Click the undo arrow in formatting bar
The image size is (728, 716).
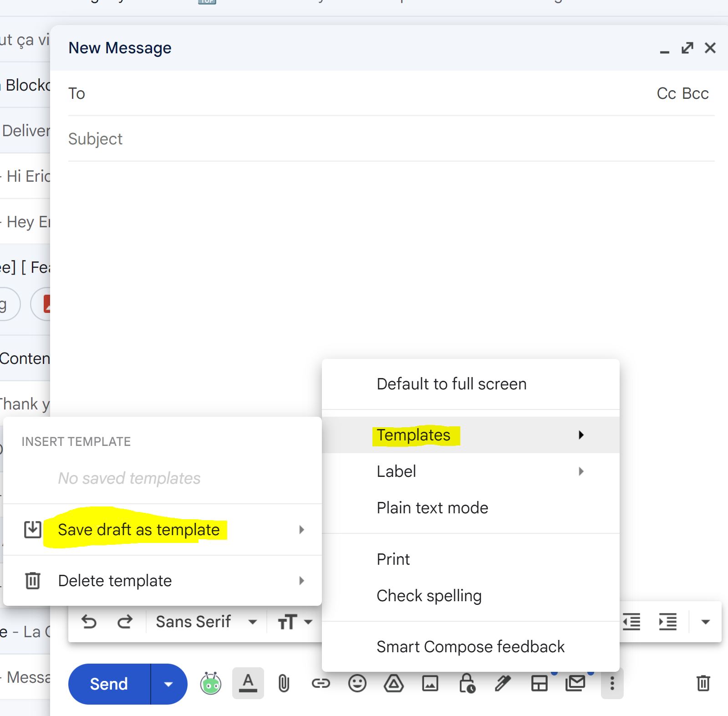click(89, 622)
